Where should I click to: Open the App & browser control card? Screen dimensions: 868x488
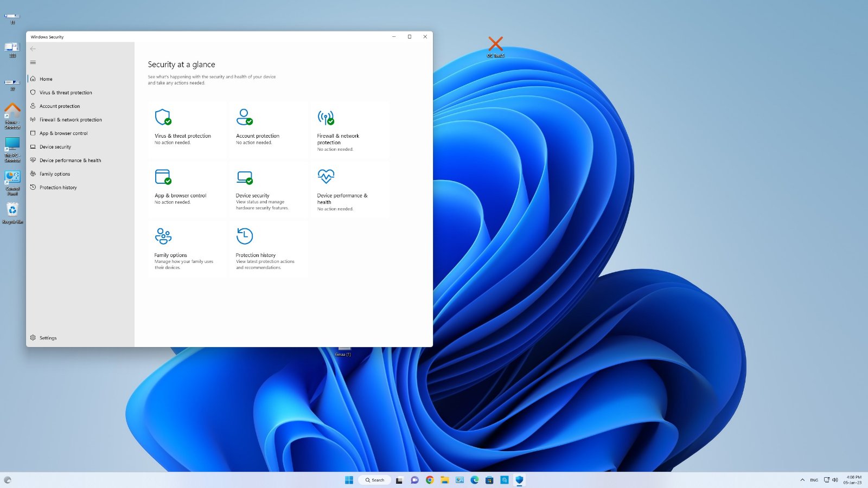coord(187,189)
